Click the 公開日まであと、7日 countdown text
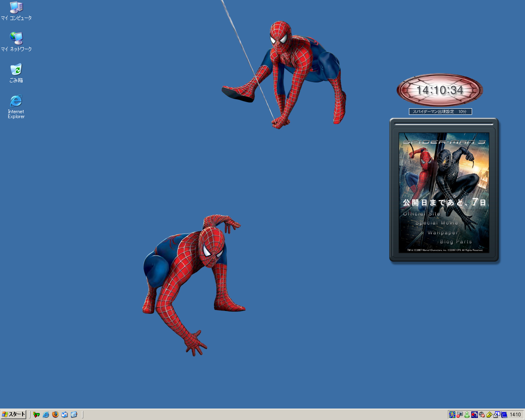Screen dimensions: 525x420 [444, 202]
